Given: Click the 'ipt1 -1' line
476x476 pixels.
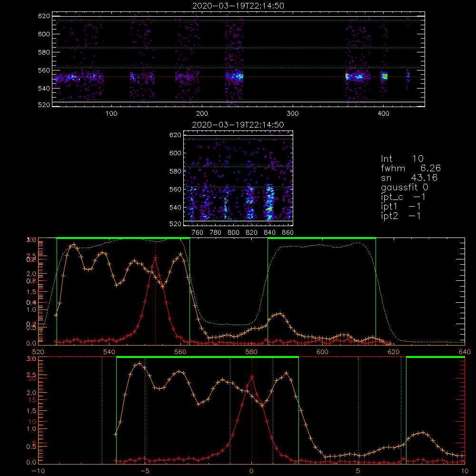Looking at the screenshot, I should click(x=400, y=207).
